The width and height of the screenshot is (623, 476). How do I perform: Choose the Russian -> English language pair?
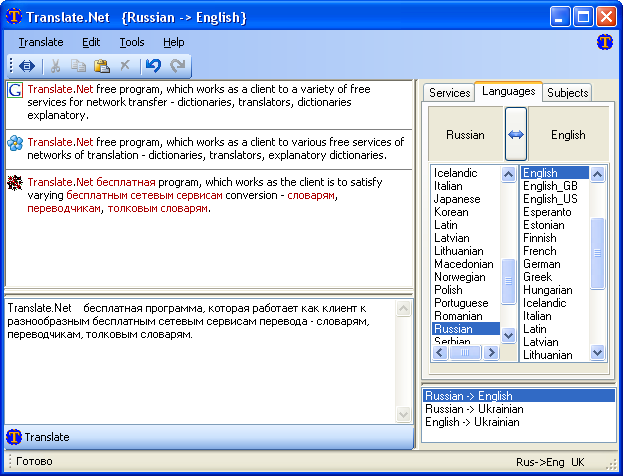[519, 396]
